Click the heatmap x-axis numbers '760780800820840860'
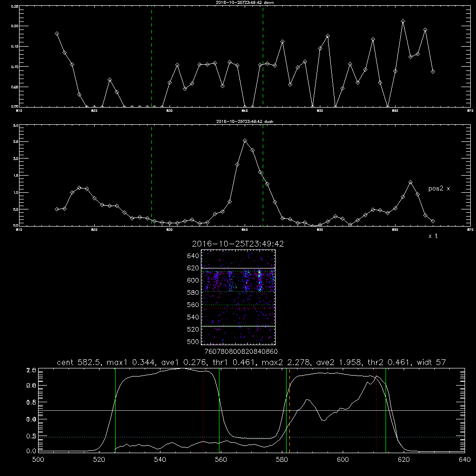Viewport: 476px width, 476px height. tap(241, 352)
